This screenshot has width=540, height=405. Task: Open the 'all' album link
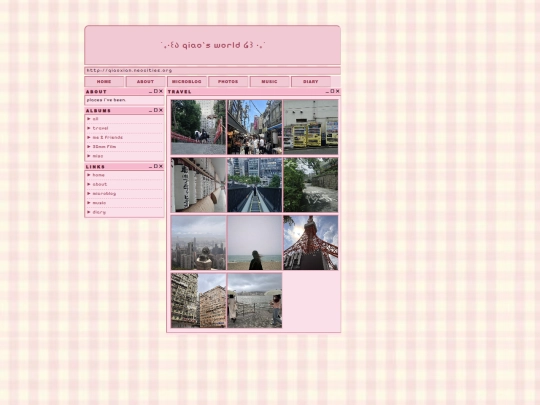click(95, 119)
